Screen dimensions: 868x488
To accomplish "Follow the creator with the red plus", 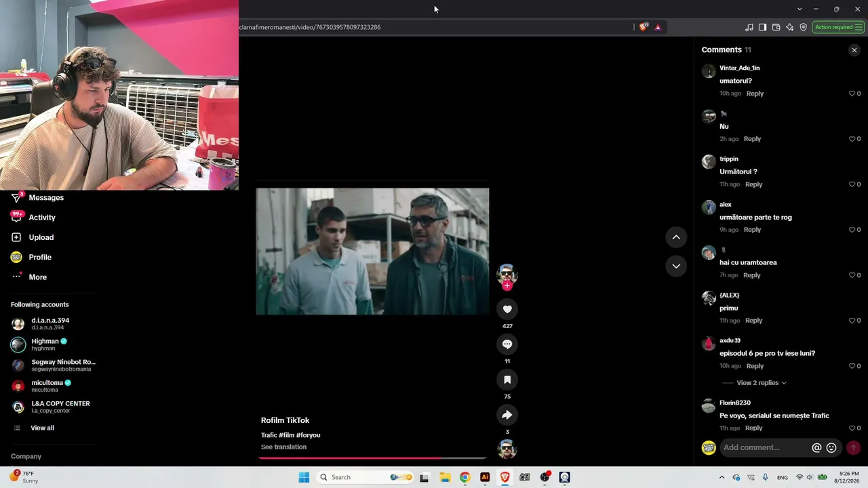I will point(507,285).
